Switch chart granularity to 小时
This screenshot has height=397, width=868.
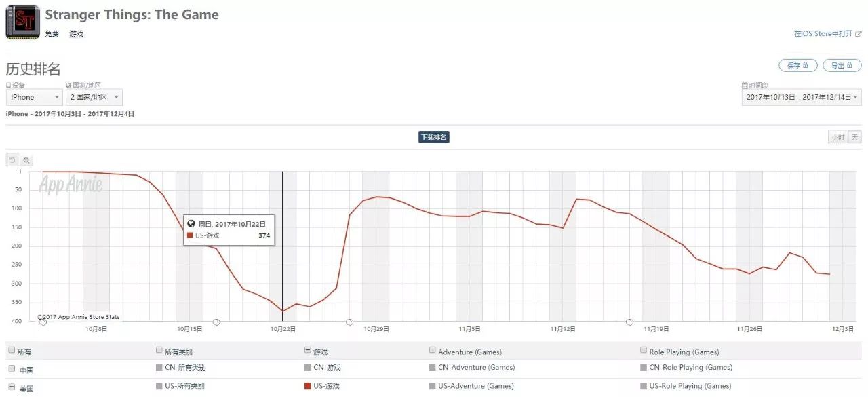(x=838, y=137)
